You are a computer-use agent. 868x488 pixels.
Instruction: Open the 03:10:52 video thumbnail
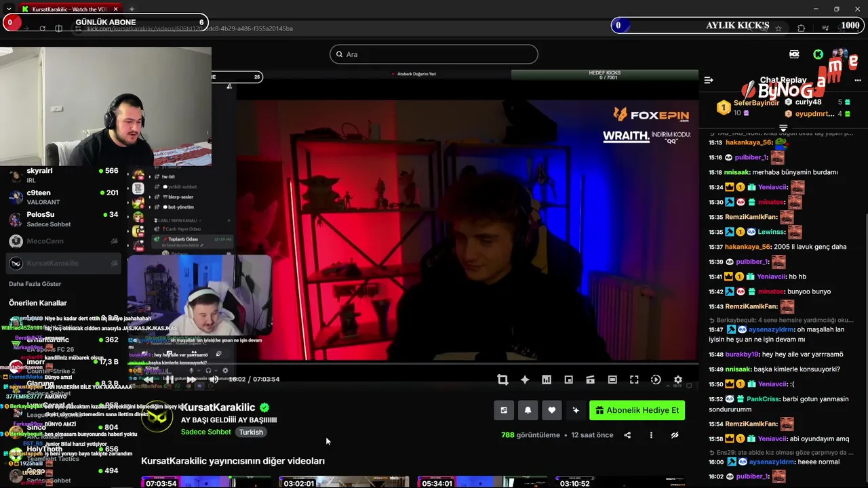[620, 482]
